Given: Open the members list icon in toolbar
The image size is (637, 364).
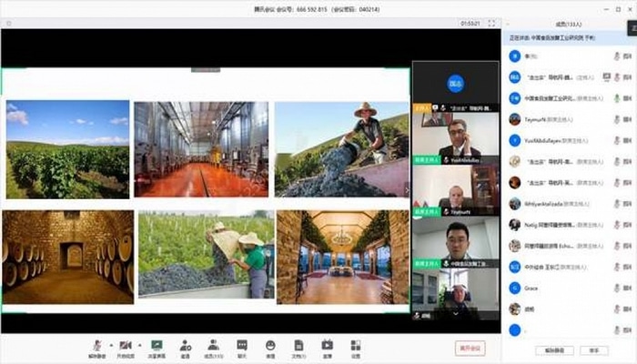Looking at the screenshot, I should pyautogui.click(x=214, y=346).
